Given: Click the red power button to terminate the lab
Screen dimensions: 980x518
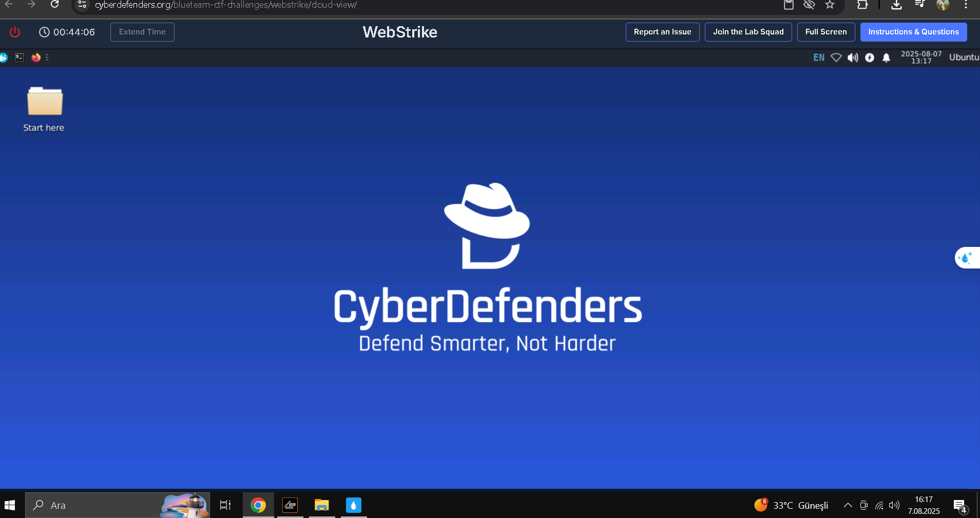Looking at the screenshot, I should click(x=15, y=32).
